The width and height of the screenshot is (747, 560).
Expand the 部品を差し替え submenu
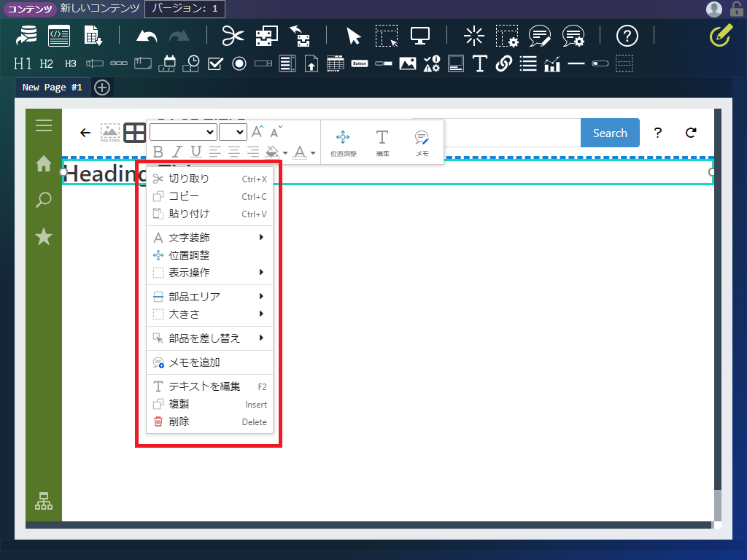209,338
